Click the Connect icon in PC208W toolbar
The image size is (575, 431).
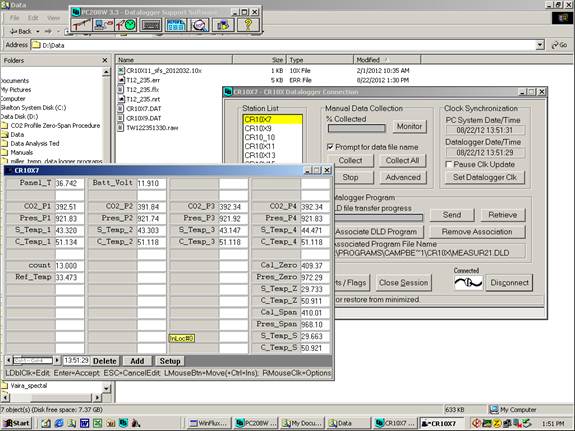pos(103,25)
